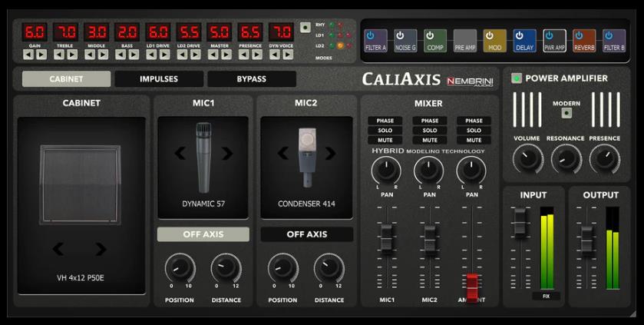Click the red Ambient fader handle
This screenshot has height=325, width=644.
tap(472, 287)
